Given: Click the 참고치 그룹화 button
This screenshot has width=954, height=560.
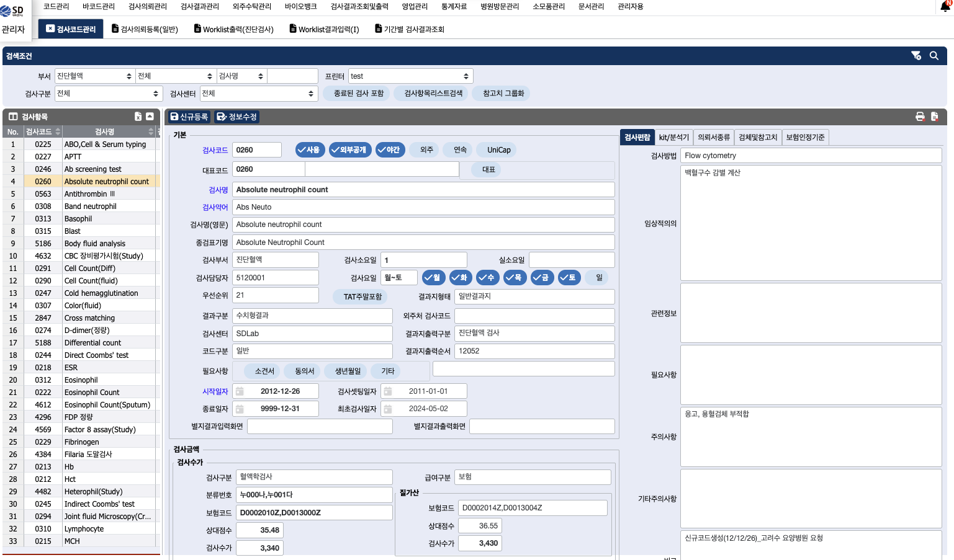Looking at the screenshot, I should click(503, 94).
